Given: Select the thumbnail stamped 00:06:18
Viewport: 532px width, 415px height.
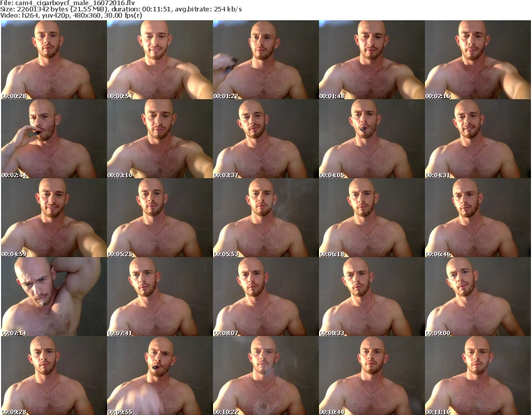Looking at the screenshot, I should click(x=371, y=218).
